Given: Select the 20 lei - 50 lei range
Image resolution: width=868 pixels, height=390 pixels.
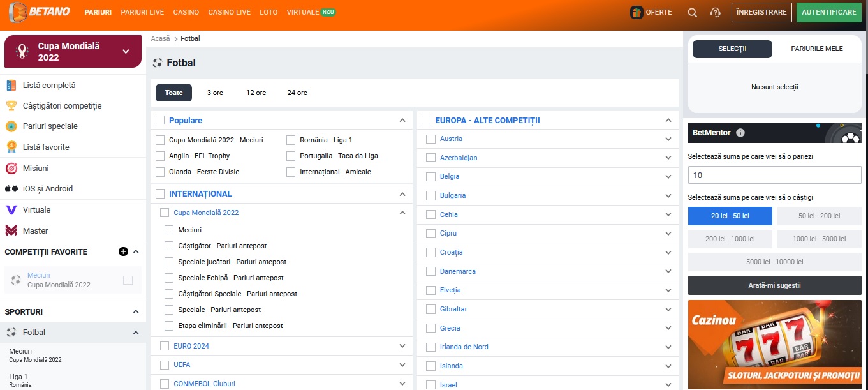Looking at the screenshot, I should pyautogui.click(x=730, y=216).
